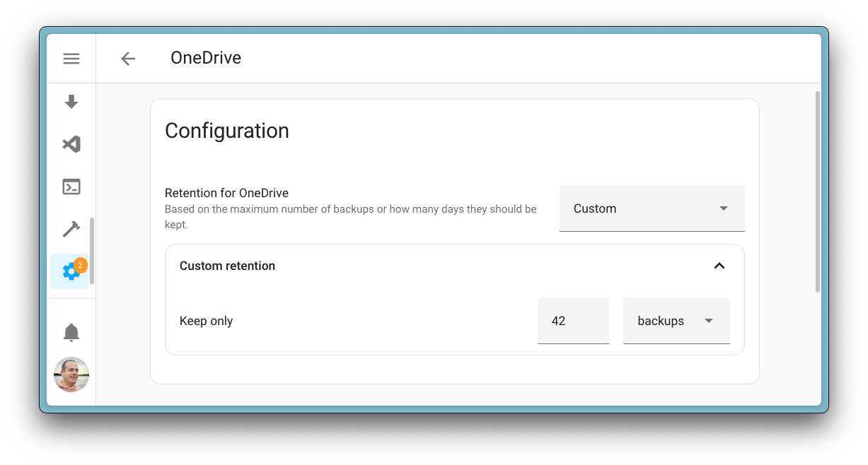Open the Retention for OneDrive dropdown
Image resolution: width=868 pixels, height=465 pixels.
651,208
